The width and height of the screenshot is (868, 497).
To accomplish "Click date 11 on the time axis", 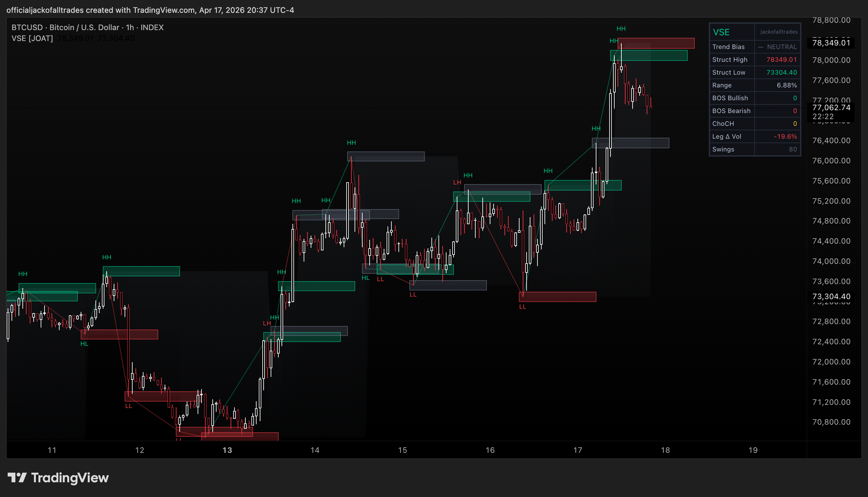I will [x=52, y=450].
